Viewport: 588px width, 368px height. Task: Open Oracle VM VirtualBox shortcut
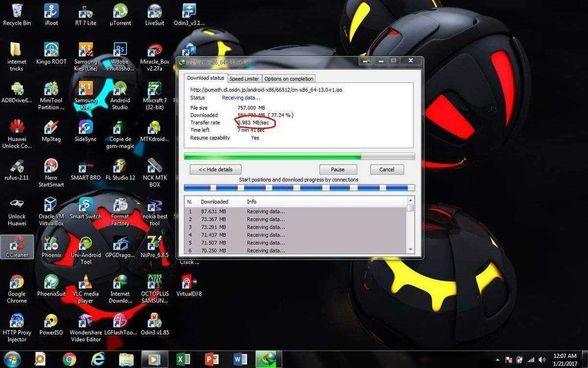[51, 211]
